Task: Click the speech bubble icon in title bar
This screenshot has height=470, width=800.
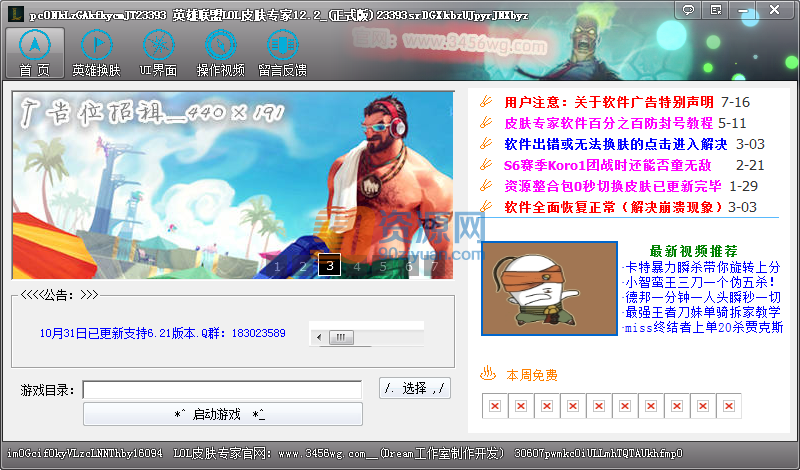Action: point(688,10)
